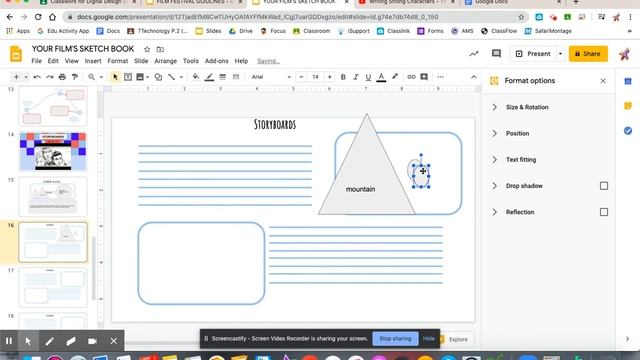The image size is (640, 360).
Task: Select the line tool
Action: tap(171, 77)
